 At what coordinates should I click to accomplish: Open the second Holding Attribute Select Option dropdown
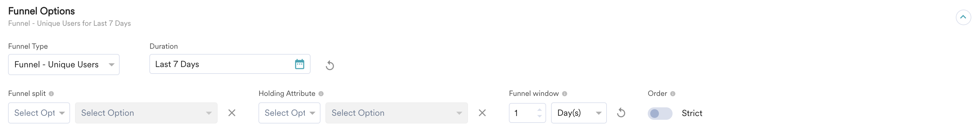[396, 113]
